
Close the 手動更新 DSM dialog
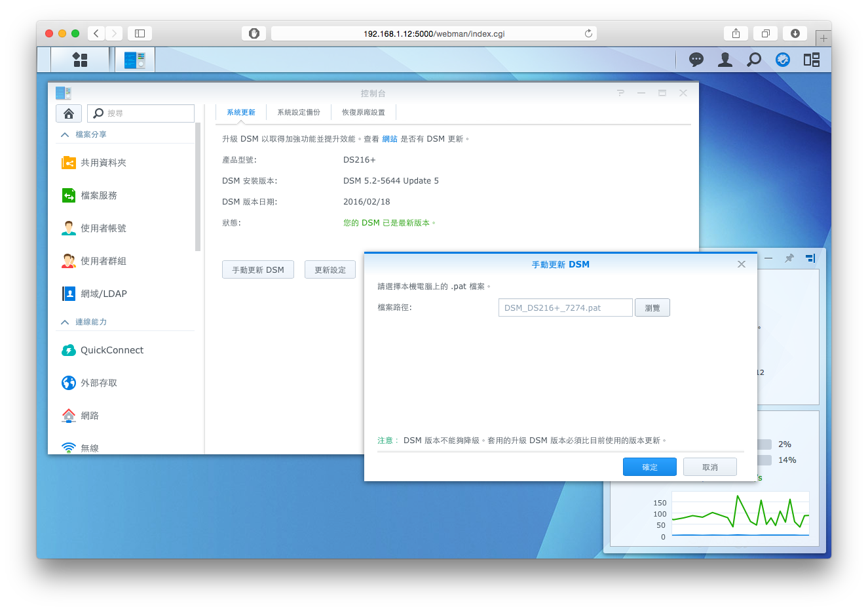click(742, 264)
